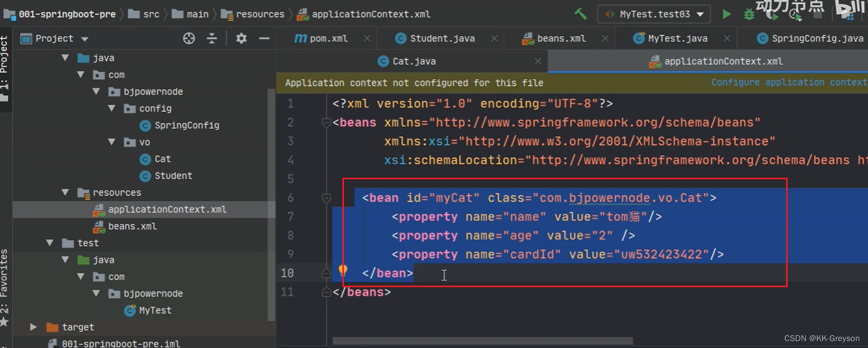This screenshot has height=348, width=868.
Task: Collapse all nodes in Project panel
Action: click(212, 38)
